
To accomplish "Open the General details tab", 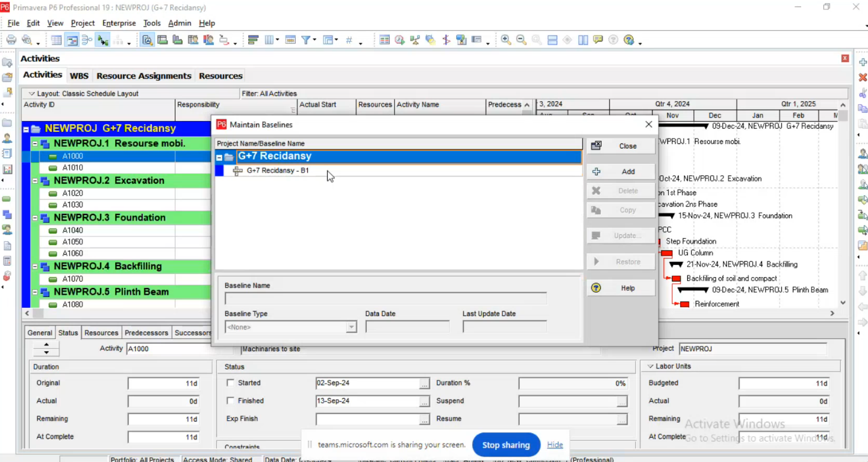I will point(40,333).
